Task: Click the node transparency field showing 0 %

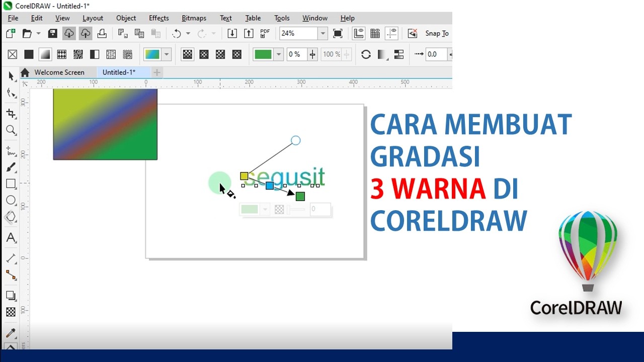Action: (x=296, y=54)
